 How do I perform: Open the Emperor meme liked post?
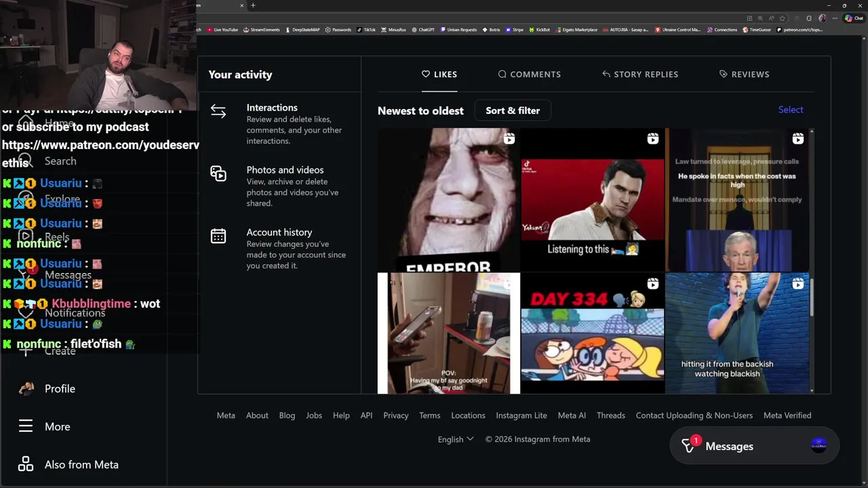448,200
